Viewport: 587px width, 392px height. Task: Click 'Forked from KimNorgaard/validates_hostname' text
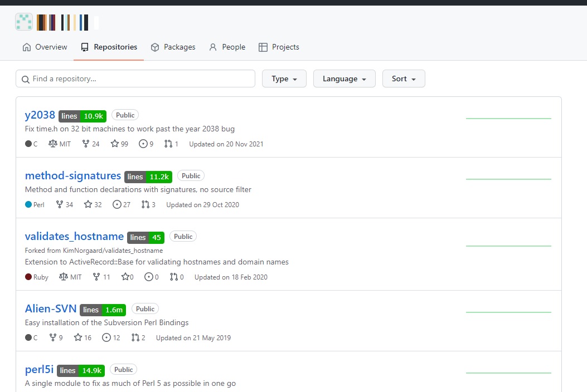click(94, 250)
